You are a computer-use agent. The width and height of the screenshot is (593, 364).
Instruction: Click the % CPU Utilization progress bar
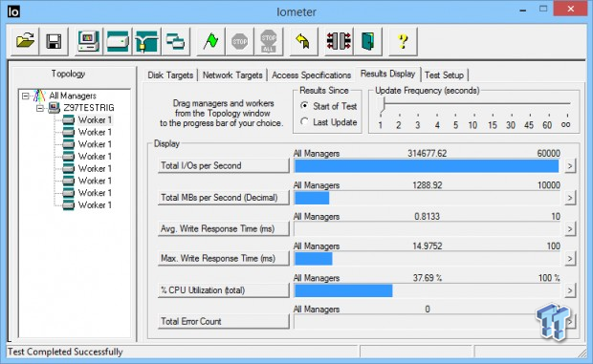tap(427, 290)
